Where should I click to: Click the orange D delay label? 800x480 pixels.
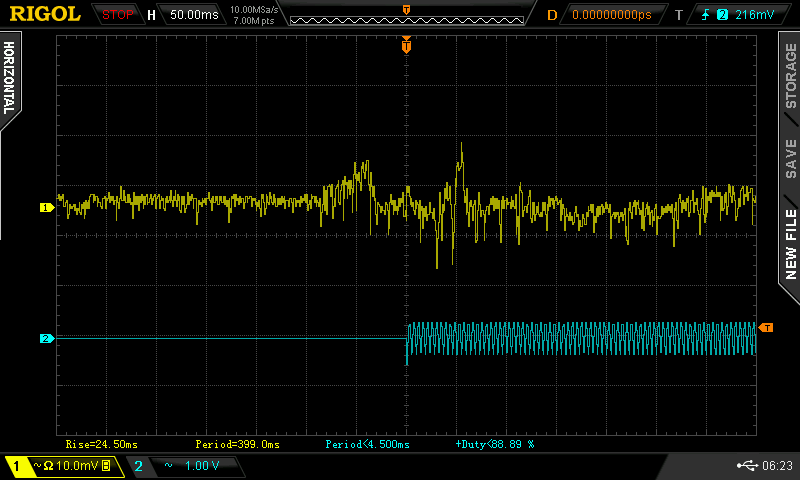click(x=552, y=15)
